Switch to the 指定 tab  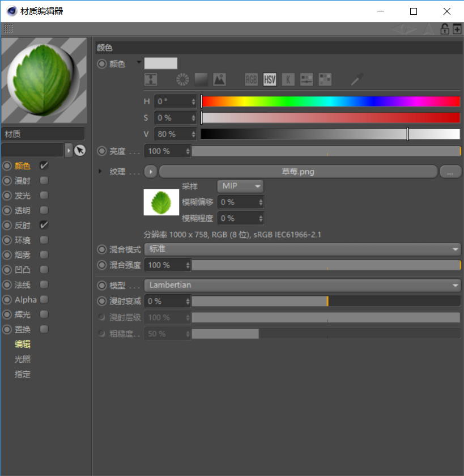coord(23,374)
